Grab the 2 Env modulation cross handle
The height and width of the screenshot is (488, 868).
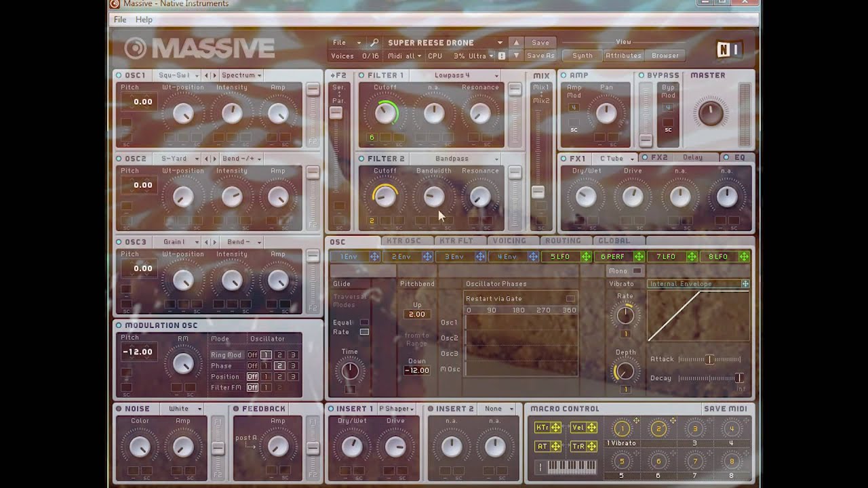(427, 257)
